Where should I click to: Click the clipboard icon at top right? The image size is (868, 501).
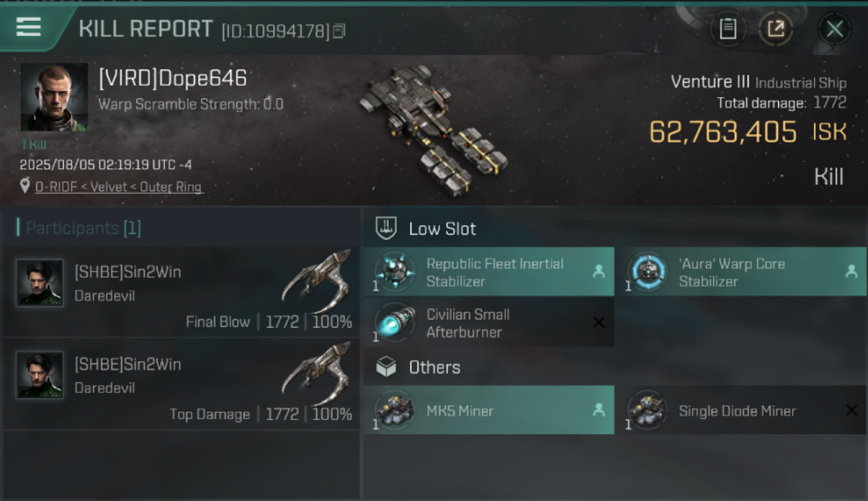click(x=728, y=29)
